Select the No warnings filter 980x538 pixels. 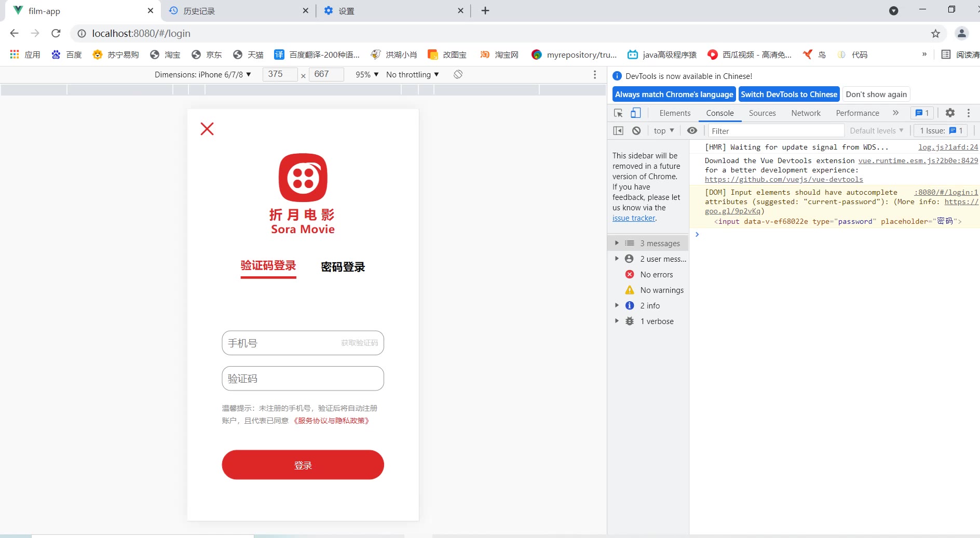(648, 290)
